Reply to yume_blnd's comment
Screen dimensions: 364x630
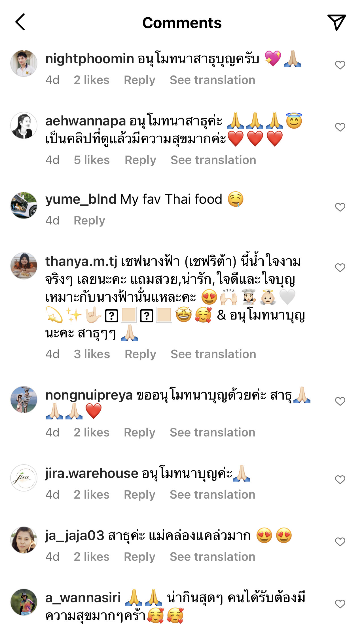tap(89, 220)
